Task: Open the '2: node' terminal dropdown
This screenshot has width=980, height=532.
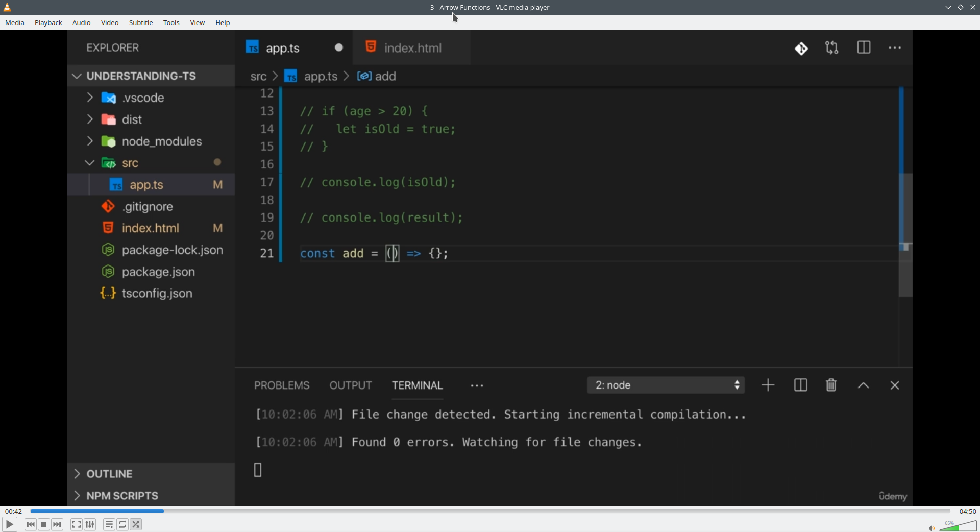Action: pos(666,385)
